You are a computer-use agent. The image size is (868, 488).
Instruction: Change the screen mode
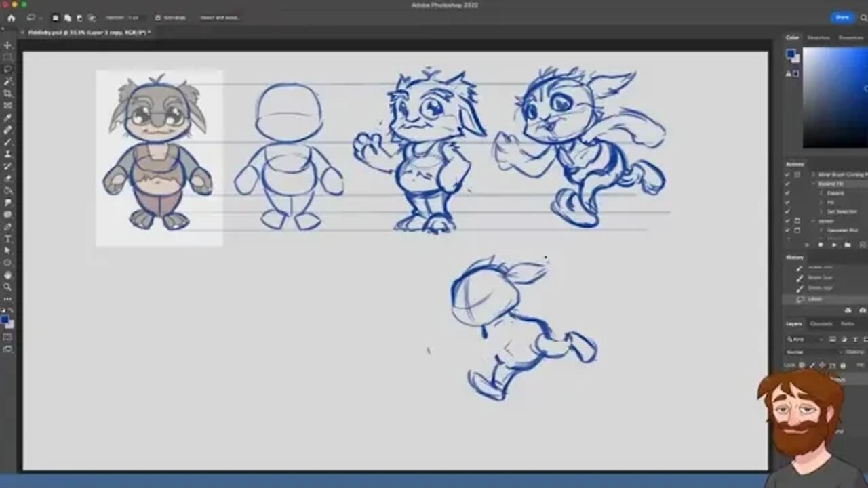(x=8, y=350)
